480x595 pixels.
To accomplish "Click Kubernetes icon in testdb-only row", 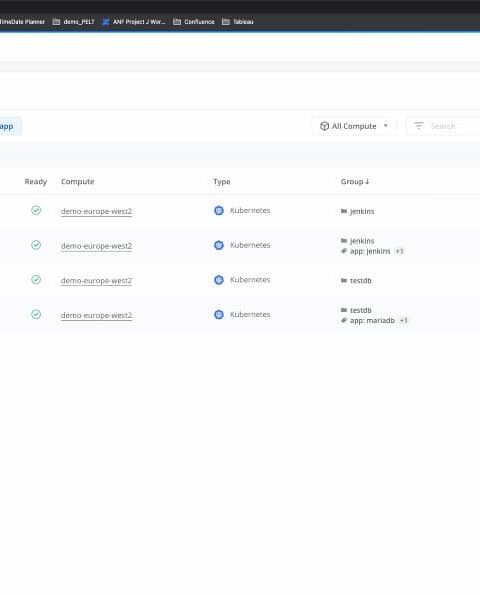I will tap(219, 280).
